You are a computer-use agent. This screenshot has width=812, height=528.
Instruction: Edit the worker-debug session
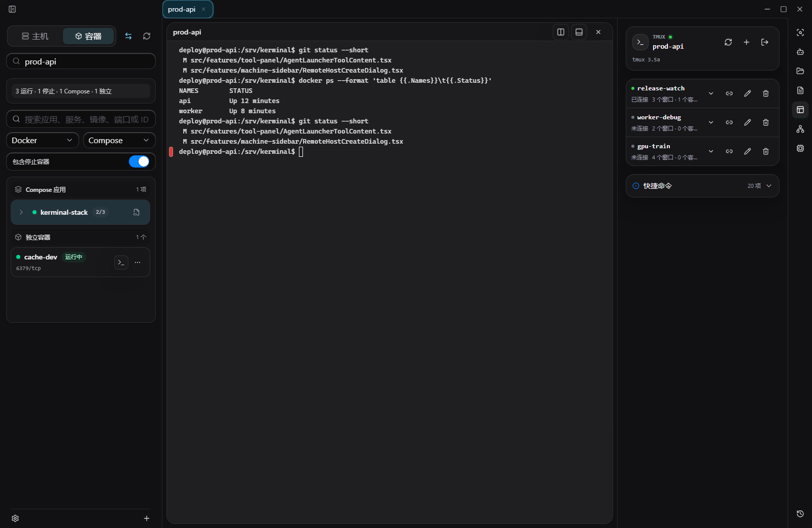[748, 122]
